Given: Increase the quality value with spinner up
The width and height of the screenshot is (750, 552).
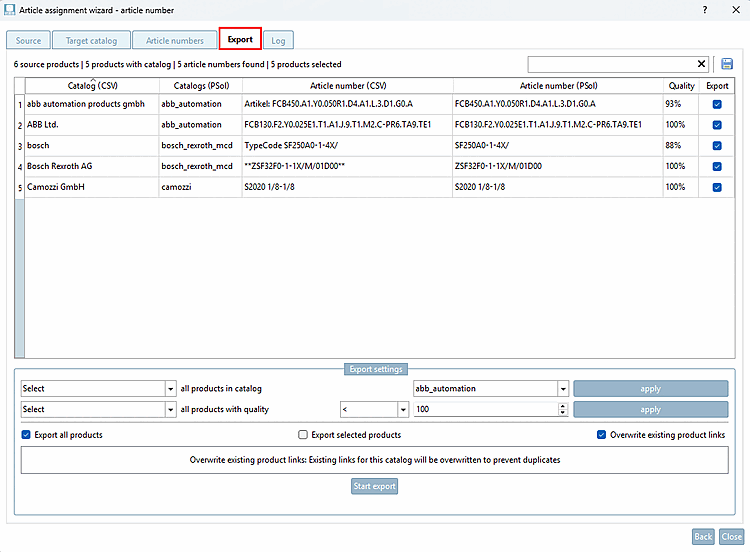Looking at the screenshot, I should (562, 406).
